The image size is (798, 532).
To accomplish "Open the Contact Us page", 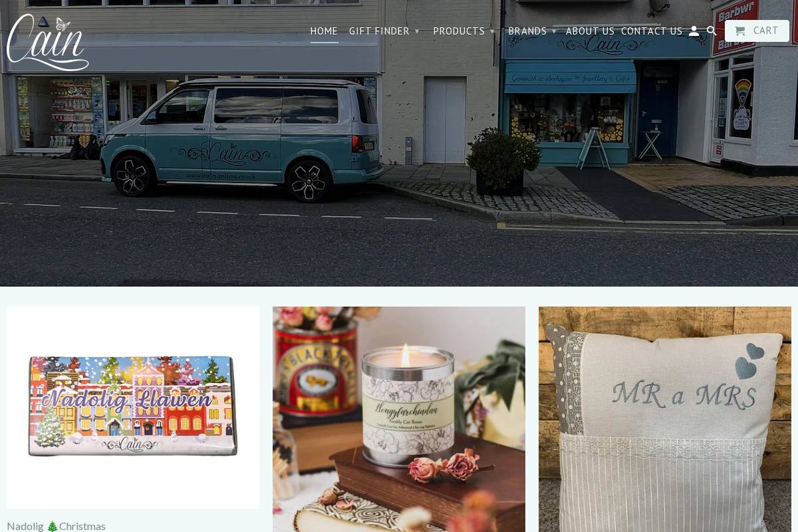I will [652, 31].
